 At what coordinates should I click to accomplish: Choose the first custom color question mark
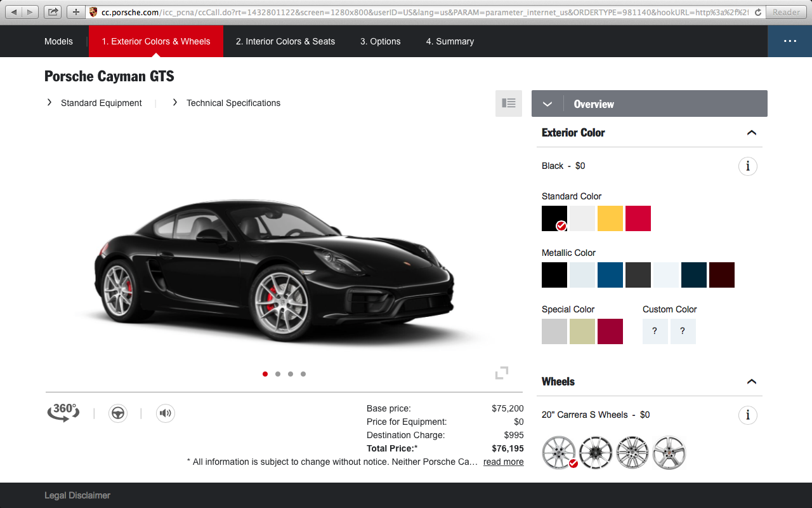point(655,331)
